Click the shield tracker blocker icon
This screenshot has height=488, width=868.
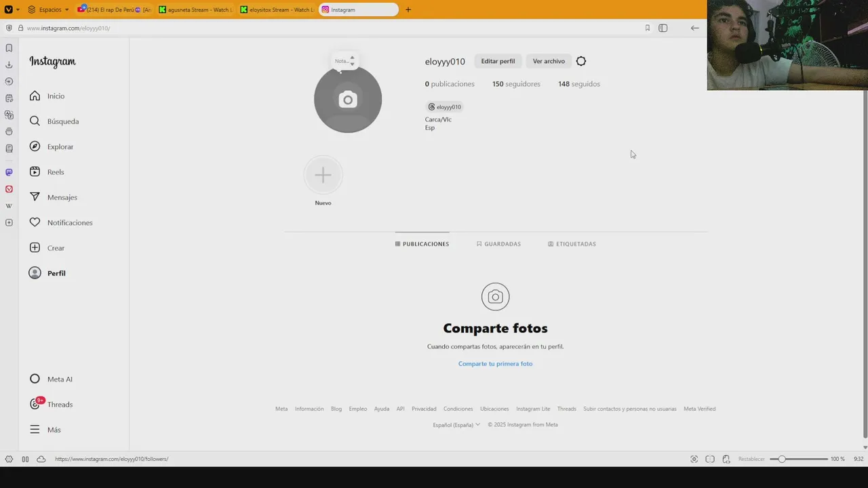point(9,28)
